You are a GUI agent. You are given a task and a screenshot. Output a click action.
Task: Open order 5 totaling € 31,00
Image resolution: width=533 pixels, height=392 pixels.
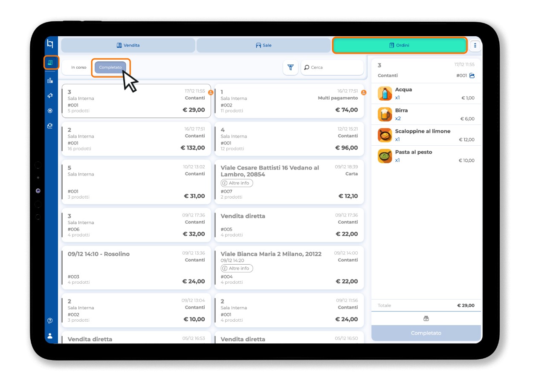click(x=136, y=182)
